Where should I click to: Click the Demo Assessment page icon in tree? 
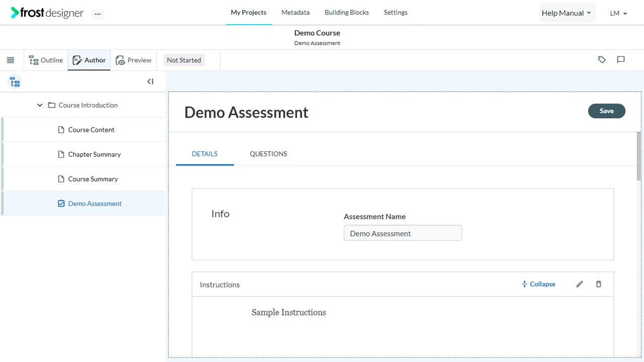61,204
